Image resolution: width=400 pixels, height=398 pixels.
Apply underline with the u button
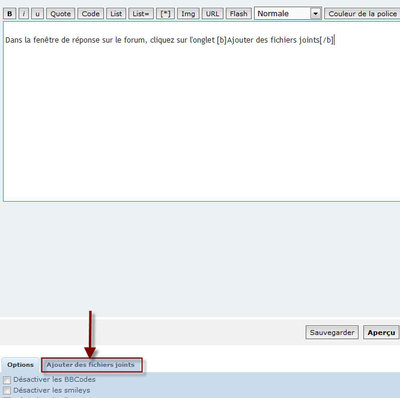(x=37, y=14)
